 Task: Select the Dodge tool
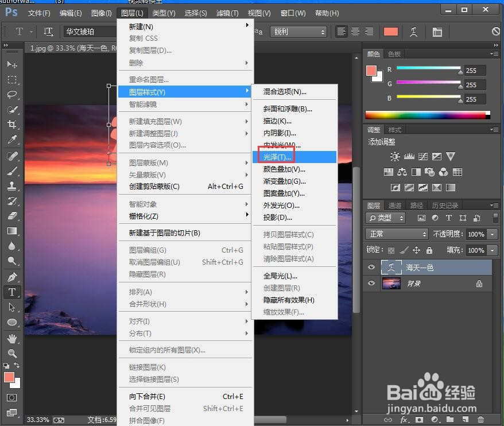pyautogui.click(x=12, y=261)
